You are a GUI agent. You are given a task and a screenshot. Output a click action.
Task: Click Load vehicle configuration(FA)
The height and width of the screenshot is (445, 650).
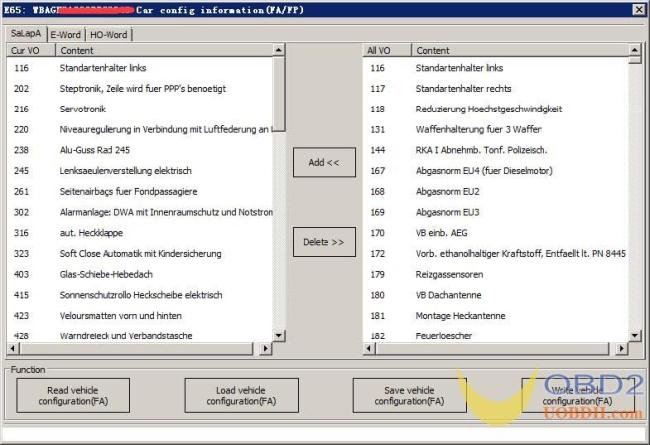point(241,396)
